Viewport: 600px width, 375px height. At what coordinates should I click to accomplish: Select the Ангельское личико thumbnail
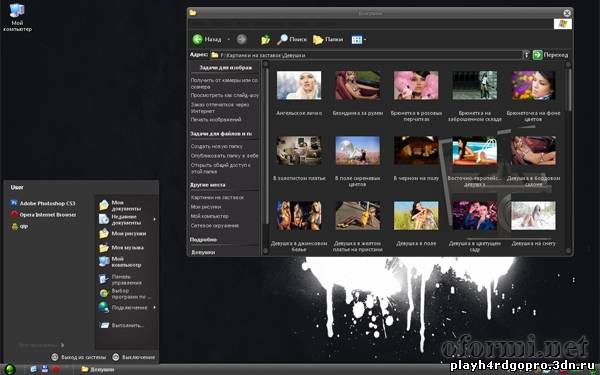pyautogui.click(x=299, y=85)
